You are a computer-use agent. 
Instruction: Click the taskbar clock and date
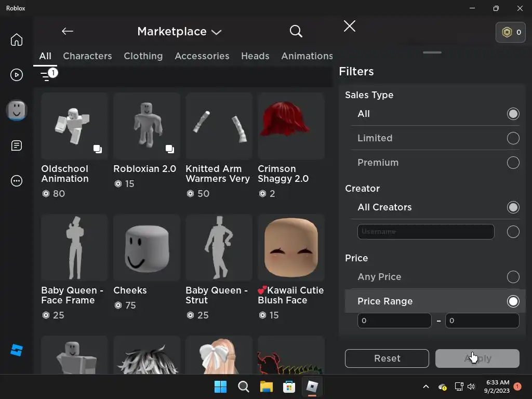pyautogui.click(x=497, y=387)
